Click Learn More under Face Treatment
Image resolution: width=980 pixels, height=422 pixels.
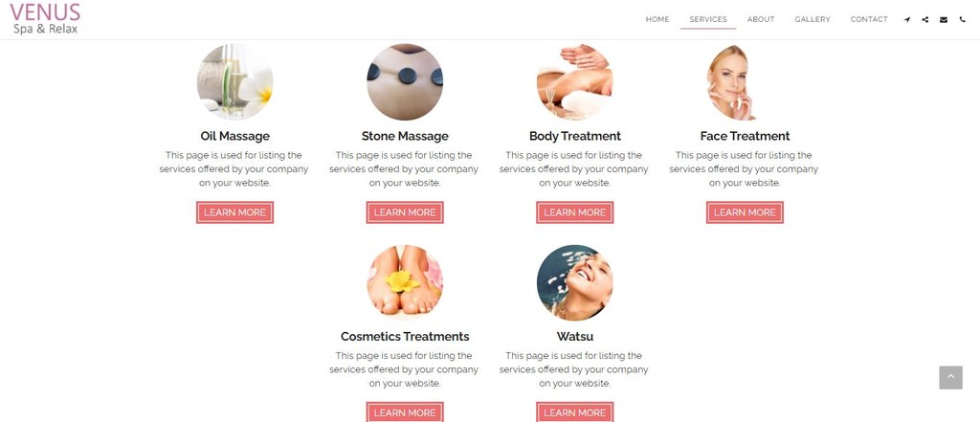pos(745,212)
